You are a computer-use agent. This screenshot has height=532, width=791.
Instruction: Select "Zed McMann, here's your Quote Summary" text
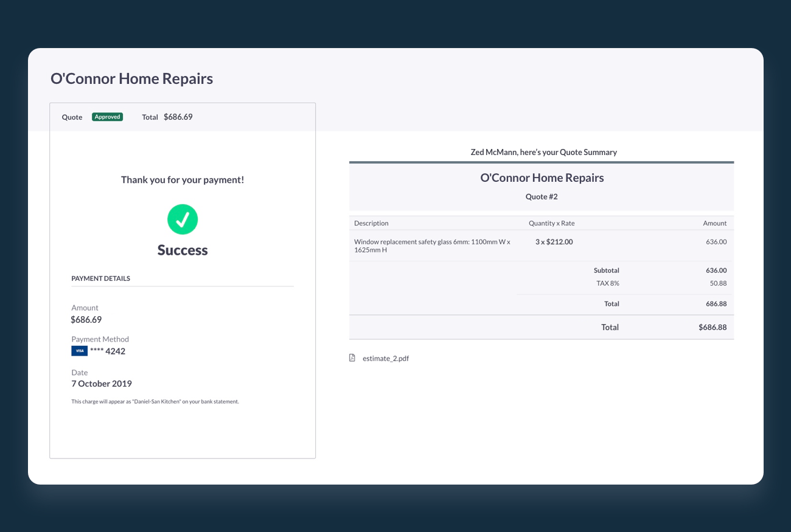544,152
